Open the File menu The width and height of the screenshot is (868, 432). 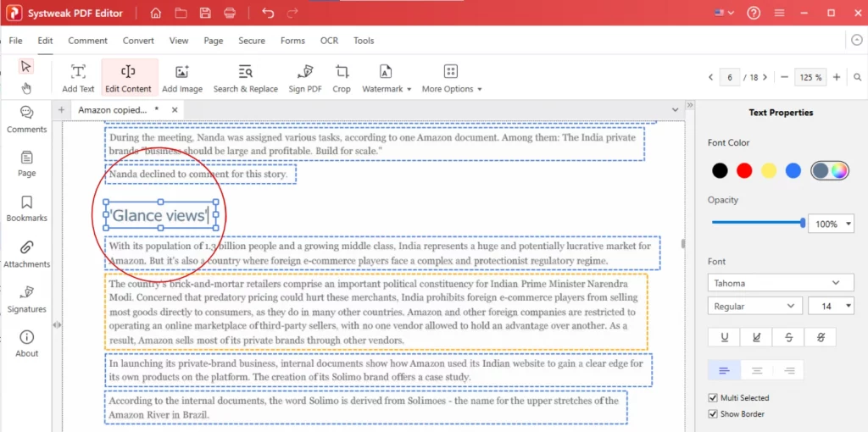click(15, 41)
